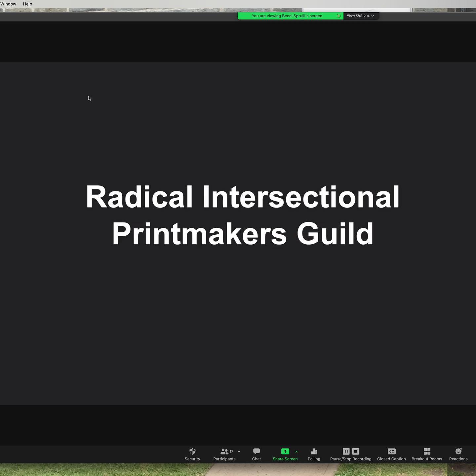
Task: Pause the meeting recording
Action: coord(346,452)
